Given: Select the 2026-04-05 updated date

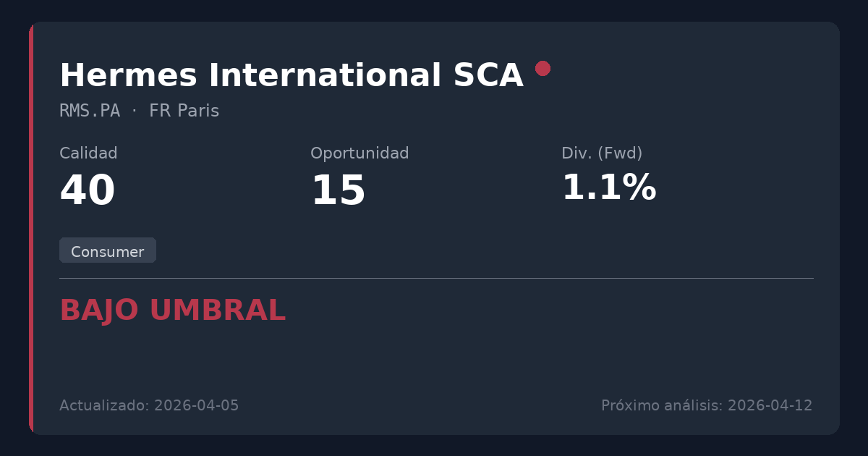Looking at the screenshot, I should (197, 405).
